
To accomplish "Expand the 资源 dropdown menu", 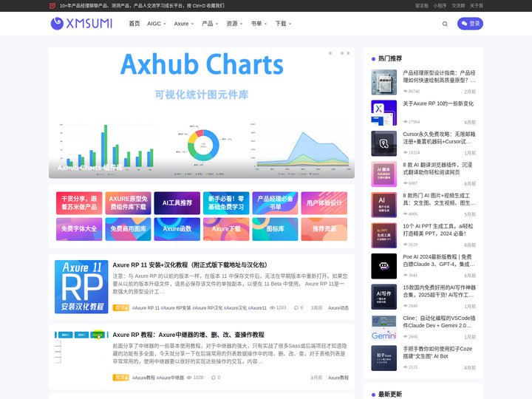I will [x=234, y=24].
